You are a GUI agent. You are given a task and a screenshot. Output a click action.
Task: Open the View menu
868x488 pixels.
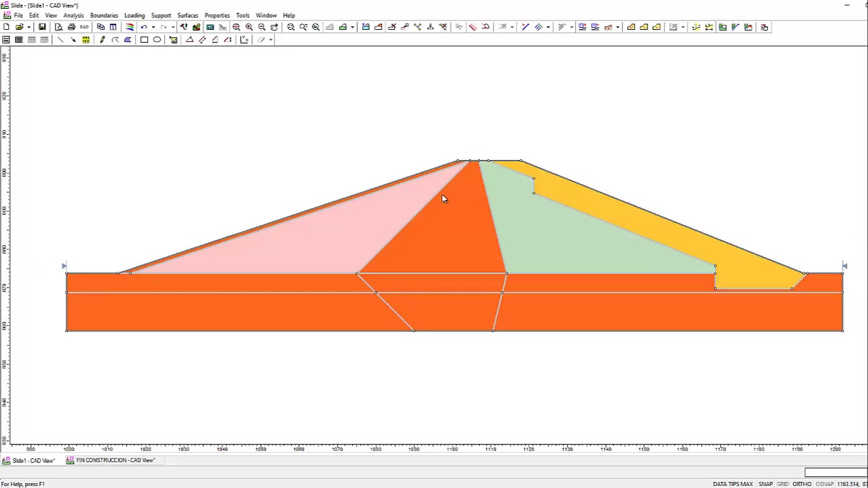coord(51,15)
